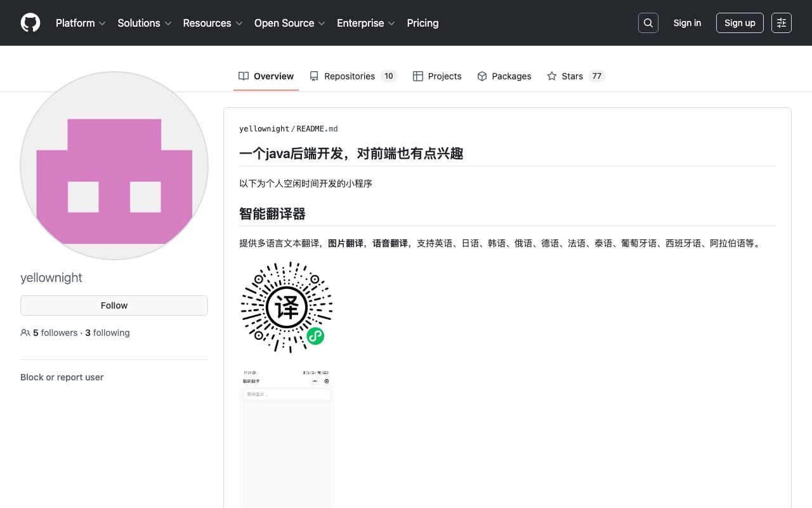Open the GitHub home logo

(30, 23)
